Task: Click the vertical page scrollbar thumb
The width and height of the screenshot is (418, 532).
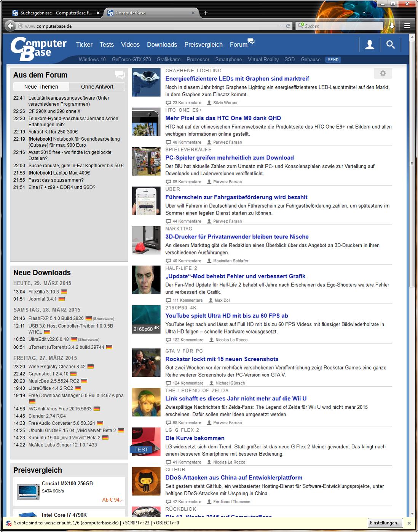Action: [412, 164]
